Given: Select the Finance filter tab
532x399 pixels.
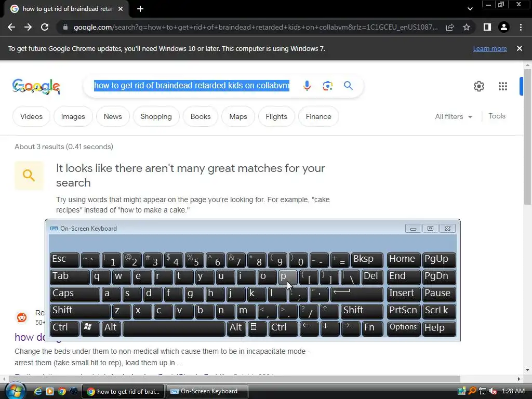Looking at the screenshot, I should point(318,116).
